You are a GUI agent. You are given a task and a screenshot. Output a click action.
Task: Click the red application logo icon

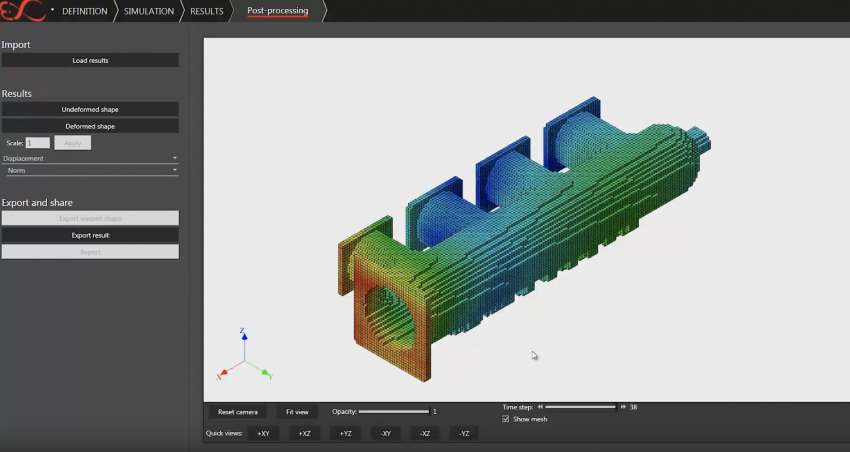(x=22, y=11)
